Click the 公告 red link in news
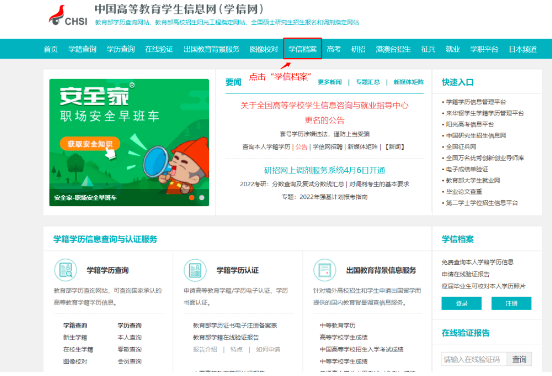This screenshot has width=552, height=376. pyautogui.click(x=301, y=147)
